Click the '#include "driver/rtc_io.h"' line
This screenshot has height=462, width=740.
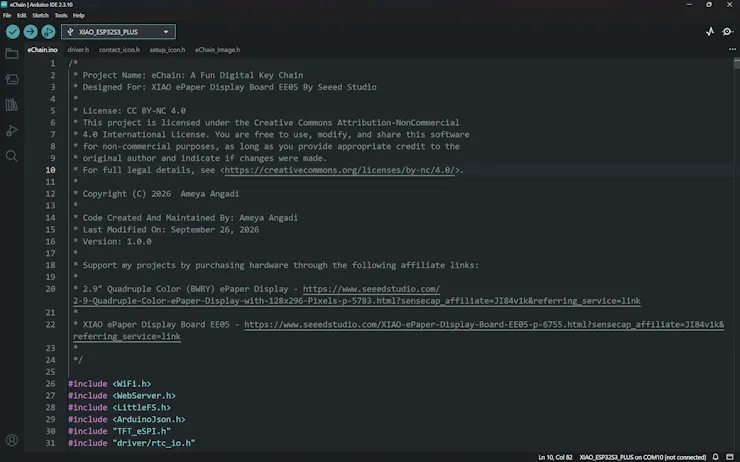[x=132, y=443]
